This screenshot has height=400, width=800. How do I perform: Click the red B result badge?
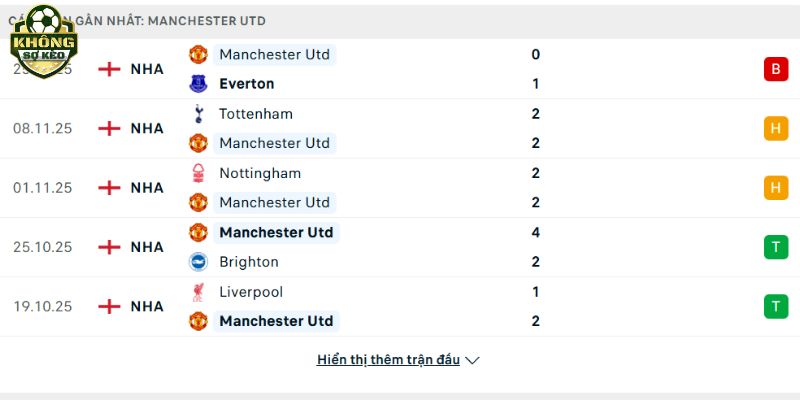coord(775,69)
